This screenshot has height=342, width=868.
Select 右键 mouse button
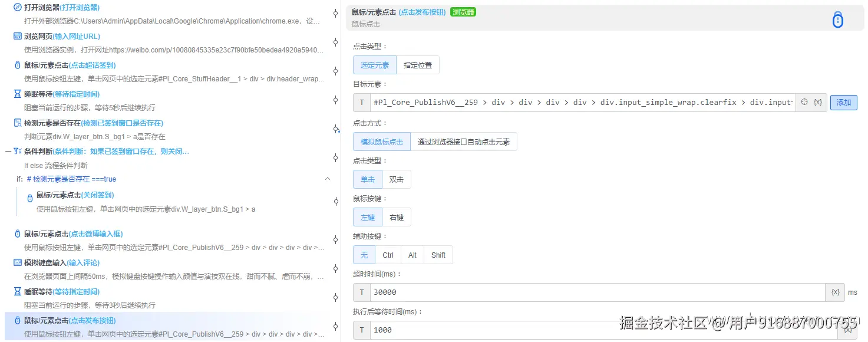point(397,217)
